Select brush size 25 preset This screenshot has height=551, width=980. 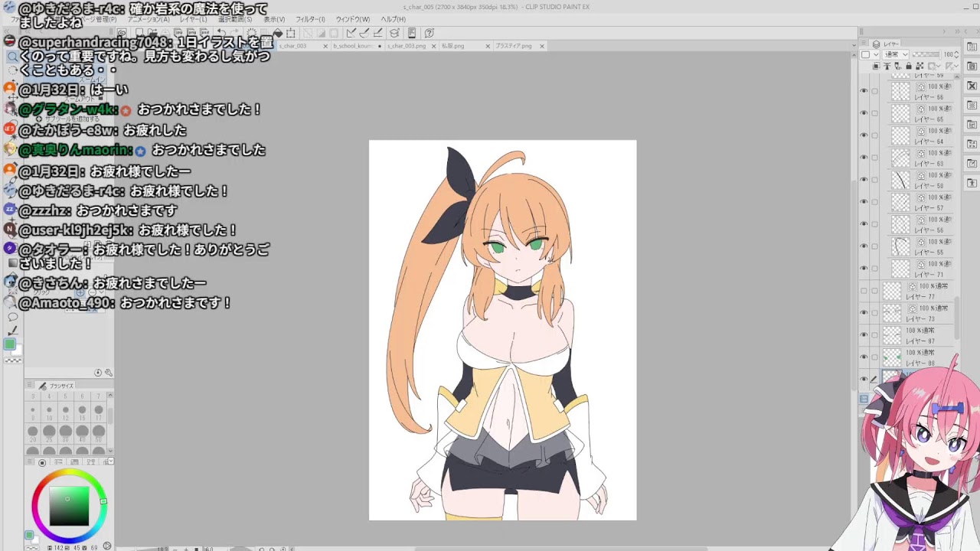[x=49, y=434]
